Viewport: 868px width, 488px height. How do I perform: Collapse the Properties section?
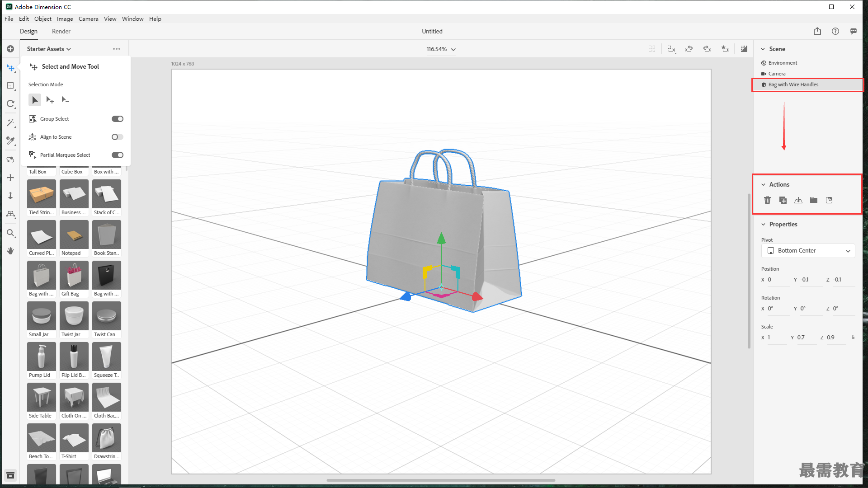763,224
